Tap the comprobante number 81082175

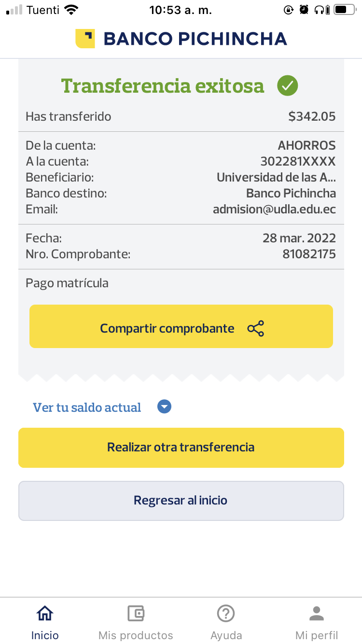tap(309, 254)
